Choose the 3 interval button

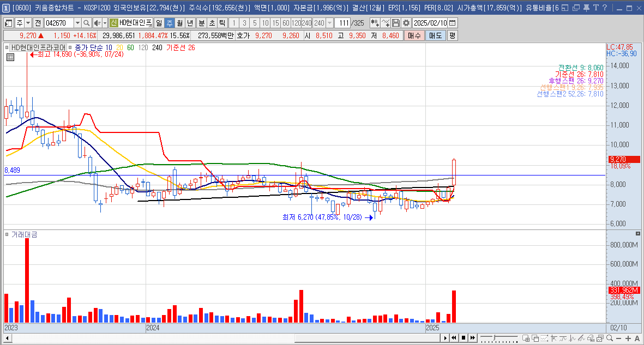click(244, 23)
